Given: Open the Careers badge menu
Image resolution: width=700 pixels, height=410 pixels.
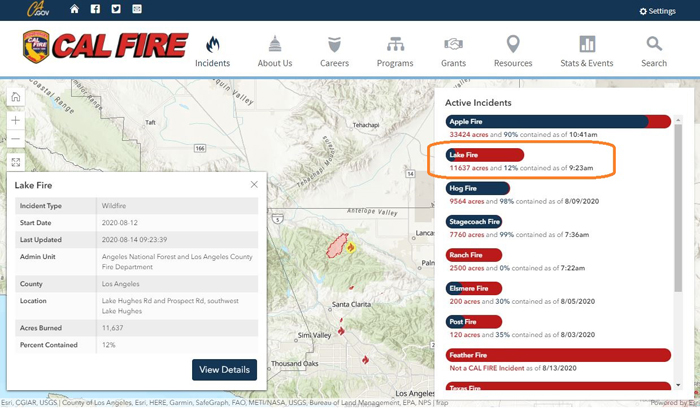Looking at the screenshot, I should click(334, 51).
